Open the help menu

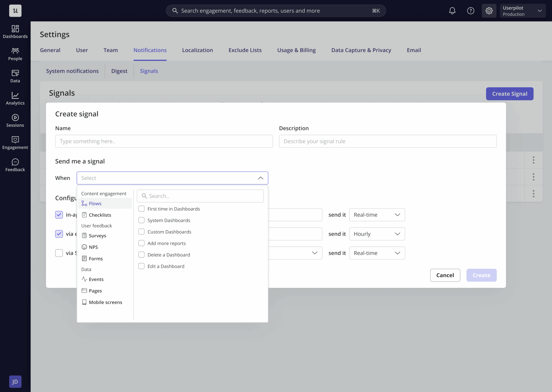[470, 10]
